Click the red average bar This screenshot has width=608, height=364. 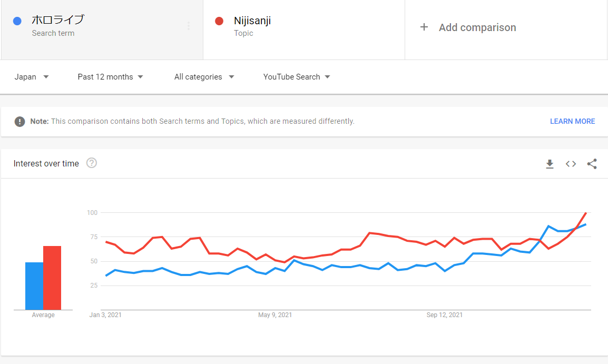click(x=52, y=278)
